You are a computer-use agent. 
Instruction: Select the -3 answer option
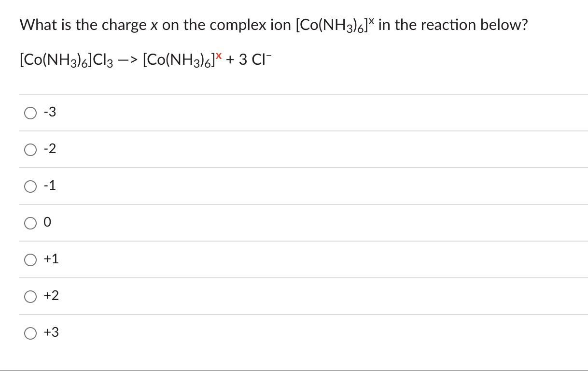(x=30, y=112)
